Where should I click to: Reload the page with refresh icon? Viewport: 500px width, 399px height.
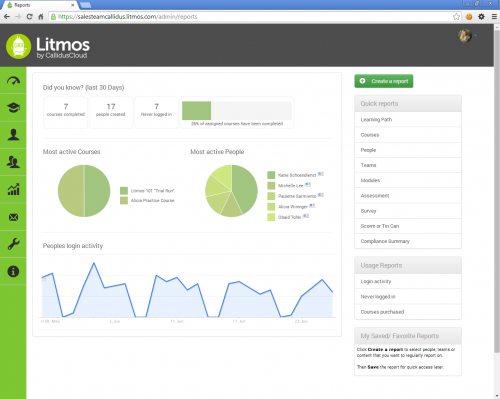[x=29, y=16]
